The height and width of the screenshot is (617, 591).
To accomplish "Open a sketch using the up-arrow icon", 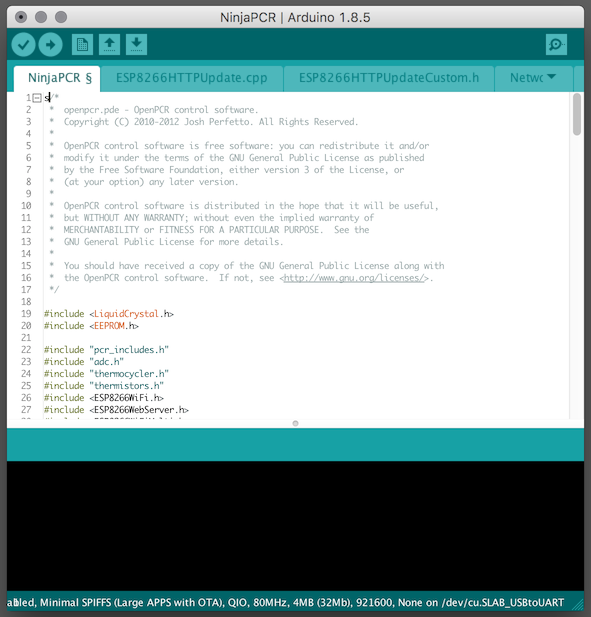I will click(109, 44).
